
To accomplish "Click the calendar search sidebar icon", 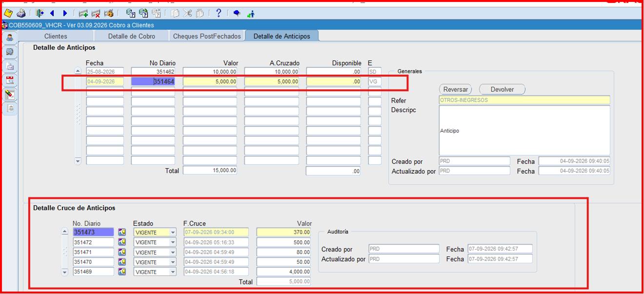I will [10, 81].
